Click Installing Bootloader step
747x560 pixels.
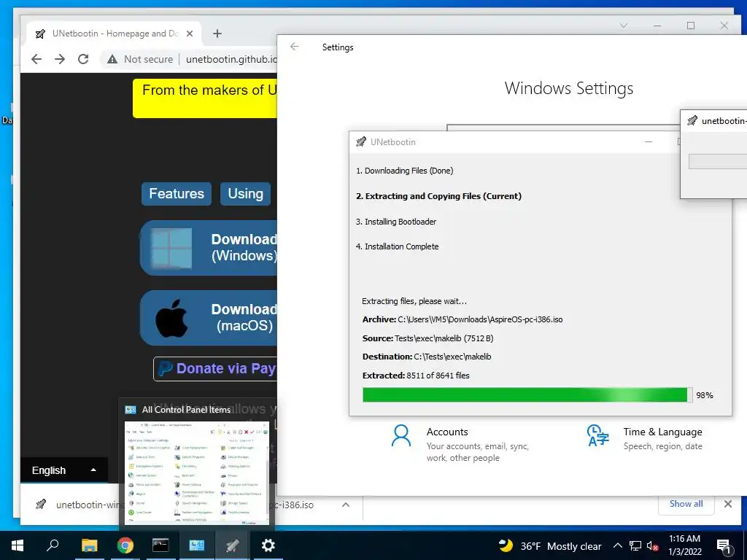[x=396, y=222]
